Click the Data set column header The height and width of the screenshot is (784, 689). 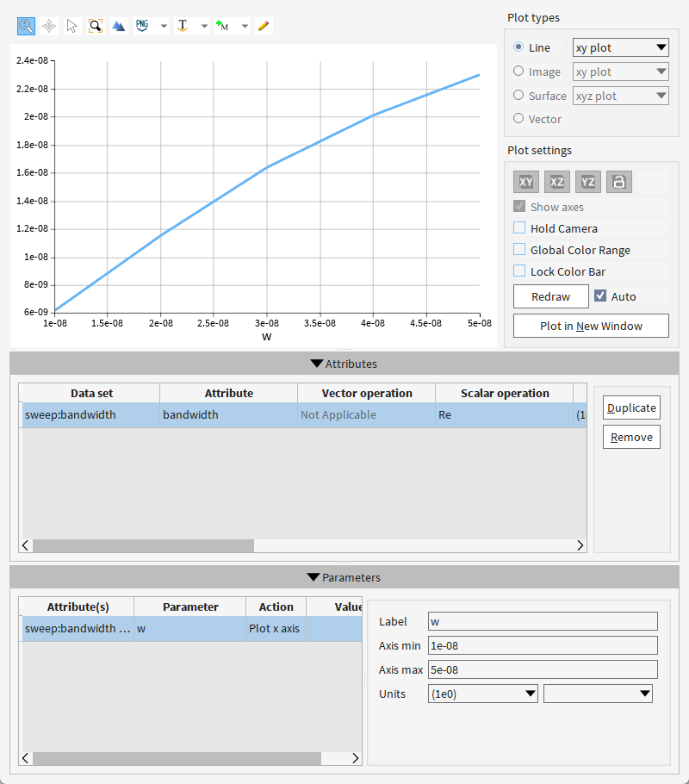pyautogui.click(x=91, y=393)
